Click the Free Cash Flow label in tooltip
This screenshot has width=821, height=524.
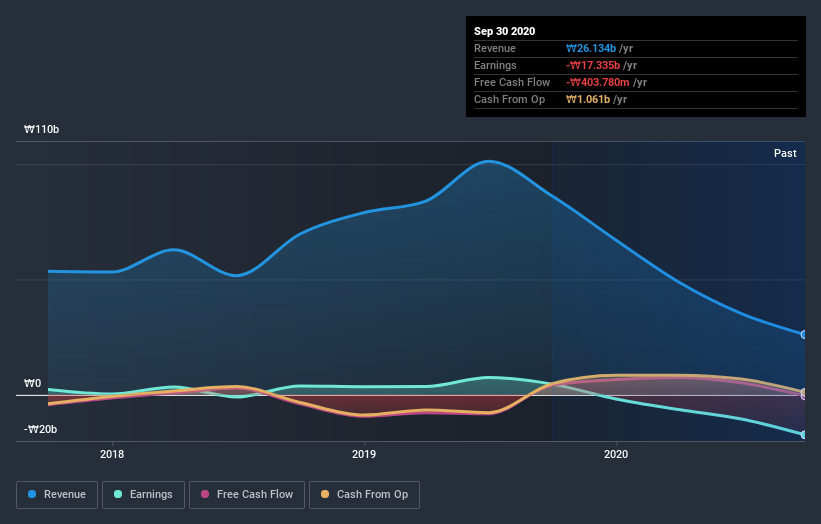point(512,82)
